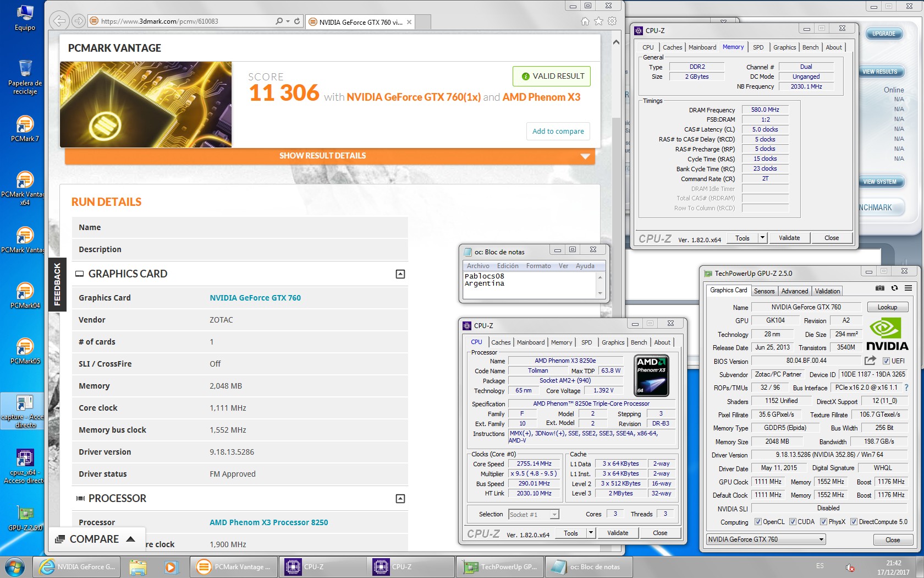Click UPGRADE in background PCMark window
The width and height of the screenshot is (924, 578).
click(x=883, y=34)
